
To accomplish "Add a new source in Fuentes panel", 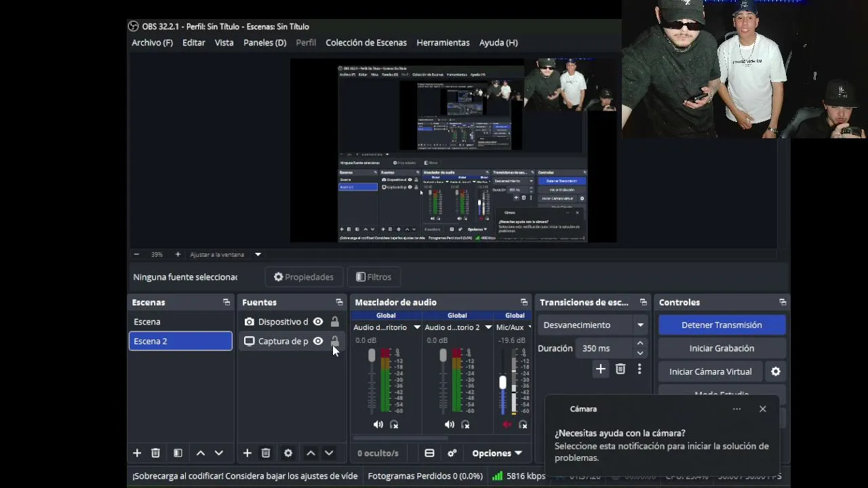I will pyautogui.click(x=248, y=453).
